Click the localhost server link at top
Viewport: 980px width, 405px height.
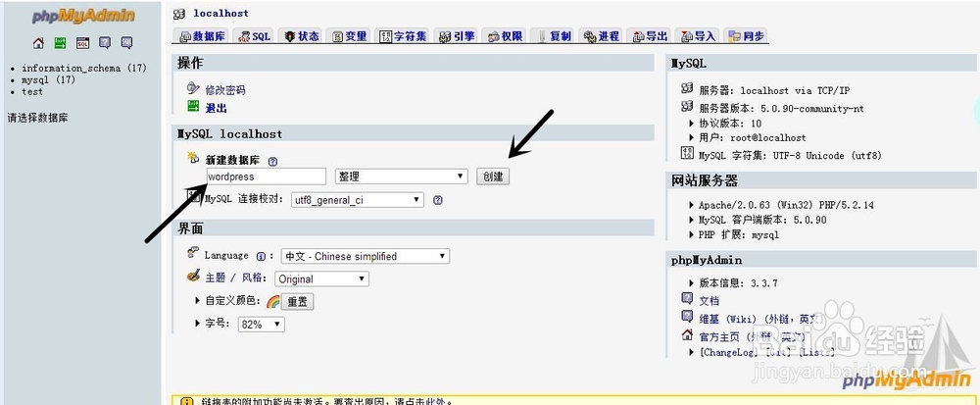tap(220, 13)
